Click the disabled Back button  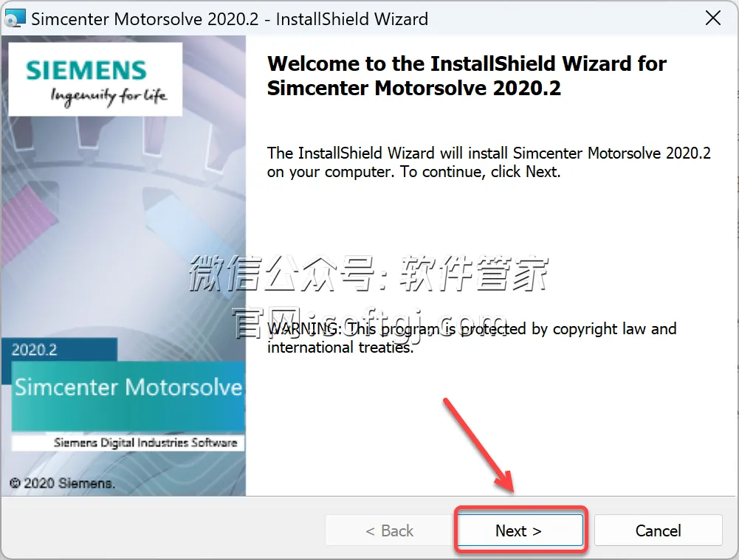(389, 530)
